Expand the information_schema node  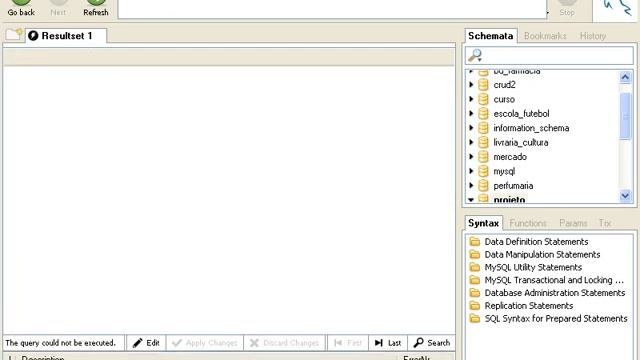471,128
